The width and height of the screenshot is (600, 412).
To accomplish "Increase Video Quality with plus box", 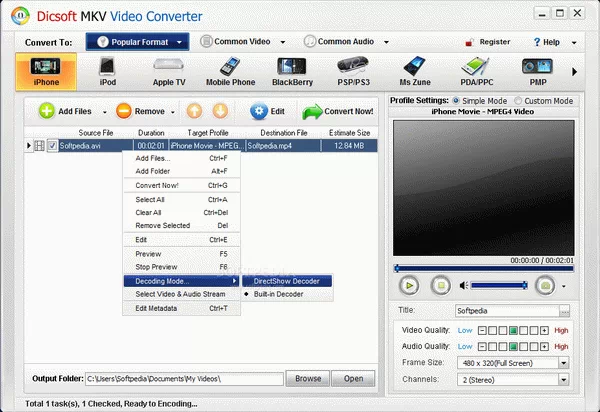I will click(544, 331).
